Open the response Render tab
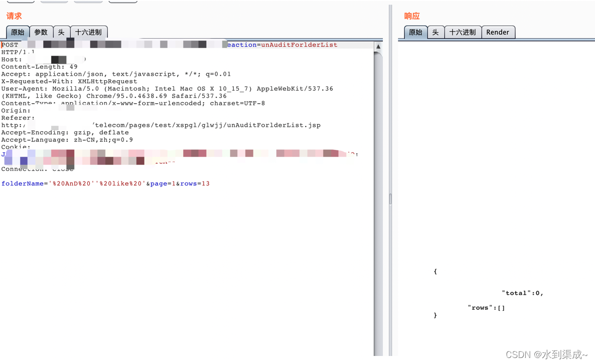Screen dimensions: 595x364 tap(498, 32)
